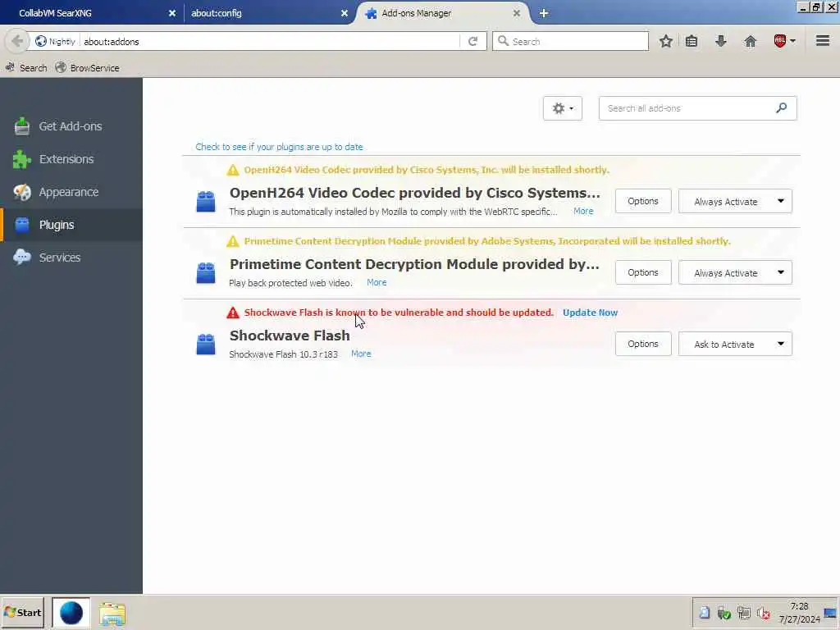
Task: Close the about:config tab
Action: click(345, 13)
